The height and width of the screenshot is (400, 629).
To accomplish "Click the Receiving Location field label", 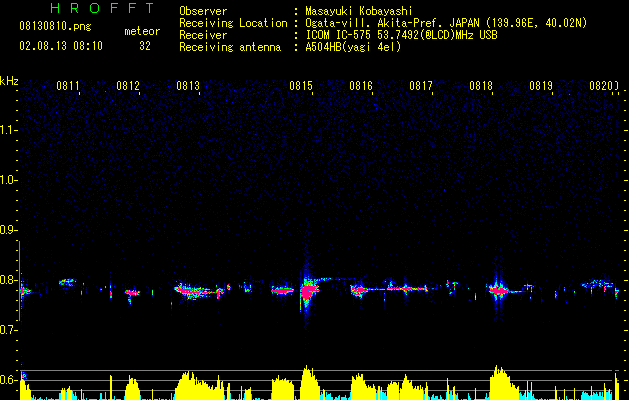I will pos(233,23).
